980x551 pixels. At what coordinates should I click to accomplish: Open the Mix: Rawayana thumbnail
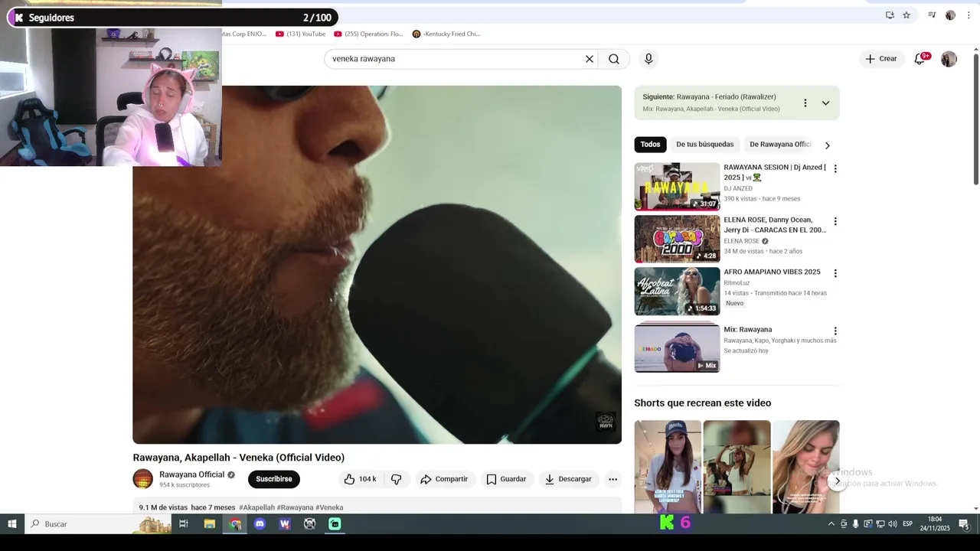pyautogui.click(x=677, y=347)
